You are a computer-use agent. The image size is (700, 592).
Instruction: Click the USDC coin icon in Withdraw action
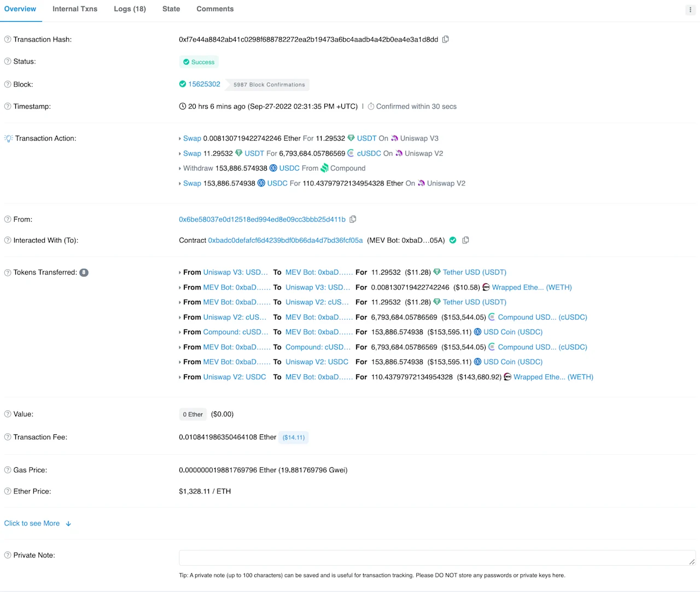[273, 168]
